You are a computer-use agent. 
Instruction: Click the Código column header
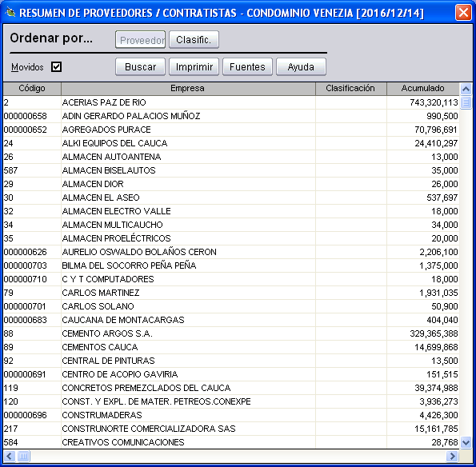point(32,88)
